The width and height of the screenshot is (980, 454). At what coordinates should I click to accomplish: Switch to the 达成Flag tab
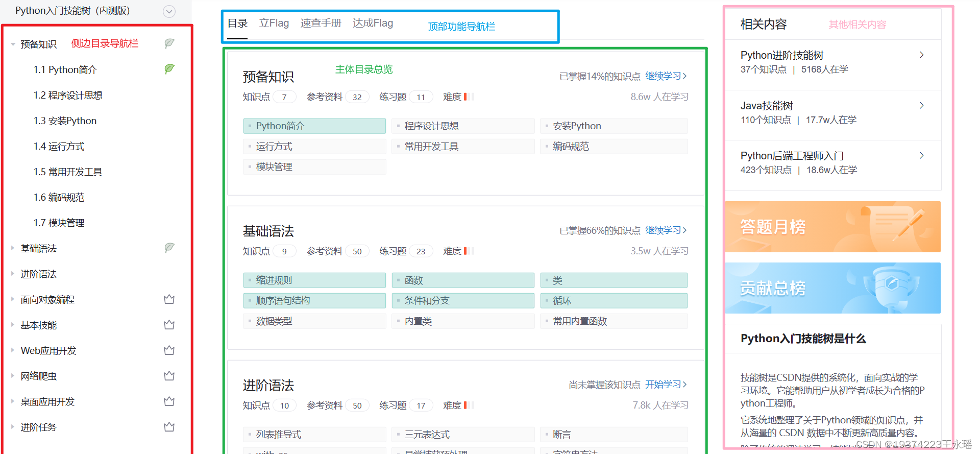tap(373, 23)
